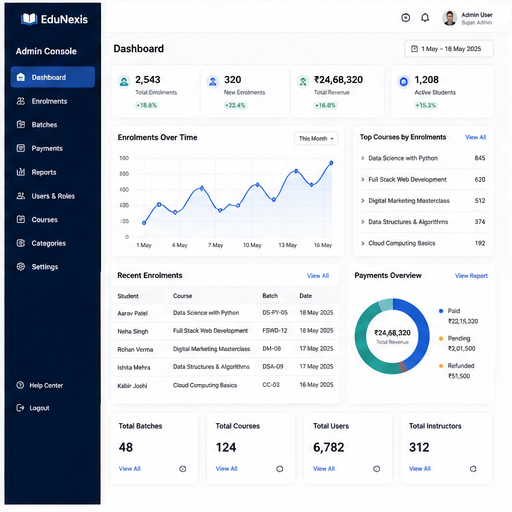This screenshot has width=512, height=512.
Task: Click the circle icon in Total Instructors card
Action: [473, 469]
